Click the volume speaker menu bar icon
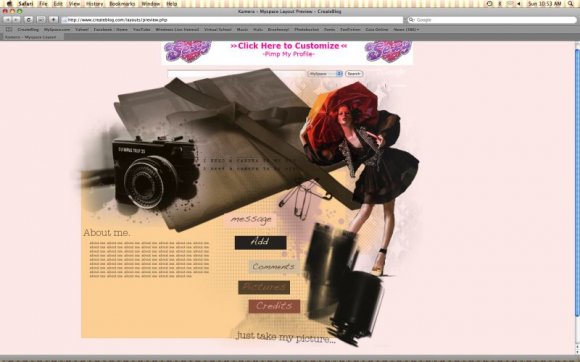580x362 pixels. (x=519, y=4)
